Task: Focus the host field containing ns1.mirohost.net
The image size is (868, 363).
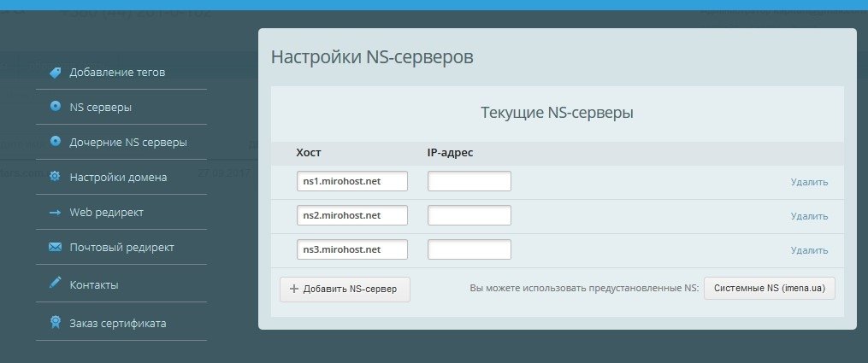Action: [351, 181]
